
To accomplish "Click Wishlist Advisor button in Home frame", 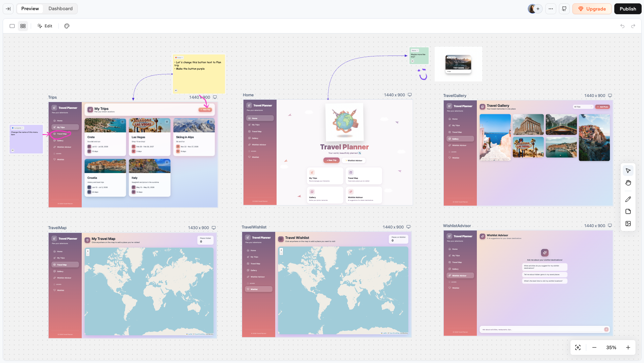I will 354,161.
